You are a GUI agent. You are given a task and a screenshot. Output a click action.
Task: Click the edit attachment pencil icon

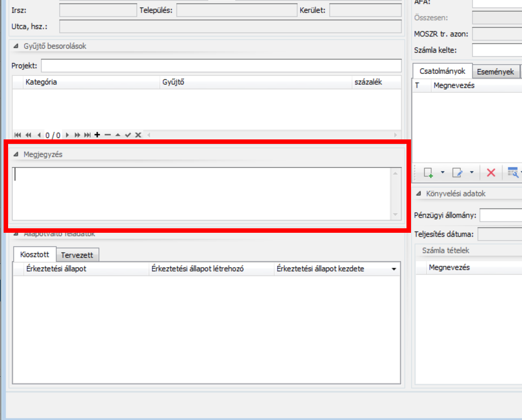click(x=457, y=172)
